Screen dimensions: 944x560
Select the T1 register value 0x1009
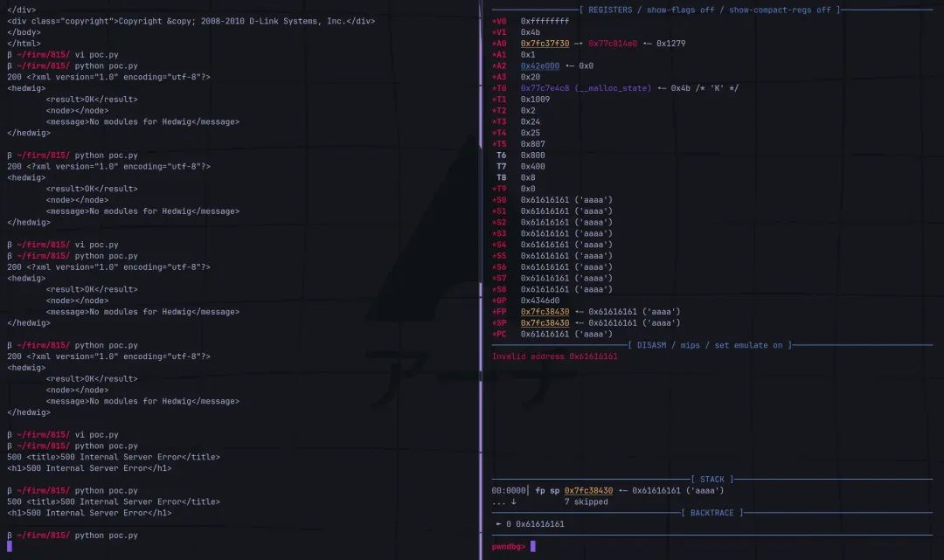click(x=535, y=100)
